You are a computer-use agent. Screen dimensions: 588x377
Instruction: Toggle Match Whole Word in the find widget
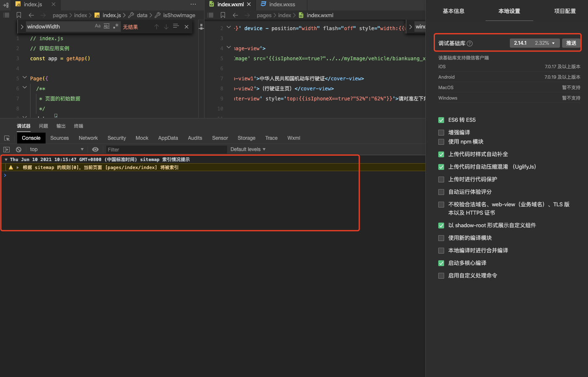pos(107,26)
